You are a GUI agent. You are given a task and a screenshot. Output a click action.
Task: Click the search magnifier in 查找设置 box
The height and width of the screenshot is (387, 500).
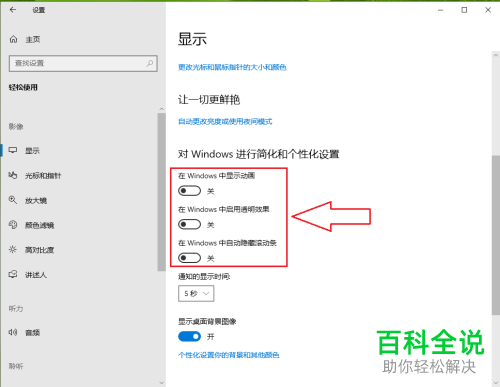pyautogui.click(x=150, y=63)
